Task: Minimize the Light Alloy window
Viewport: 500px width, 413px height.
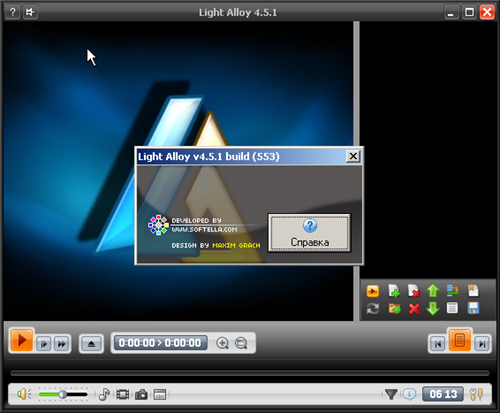Action: pos(451,13)
